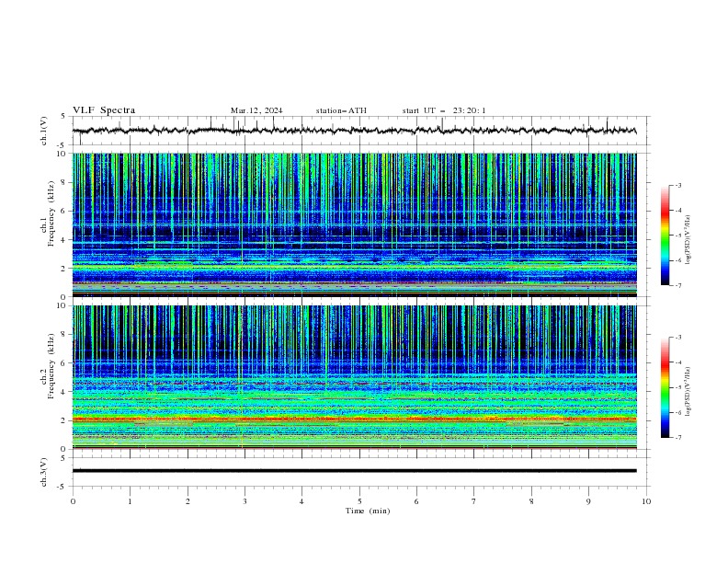This screenshot has width=728, height=563.
Task: Click the 6 kHz tick on ch.2 spectrogram
Action: 63,362
